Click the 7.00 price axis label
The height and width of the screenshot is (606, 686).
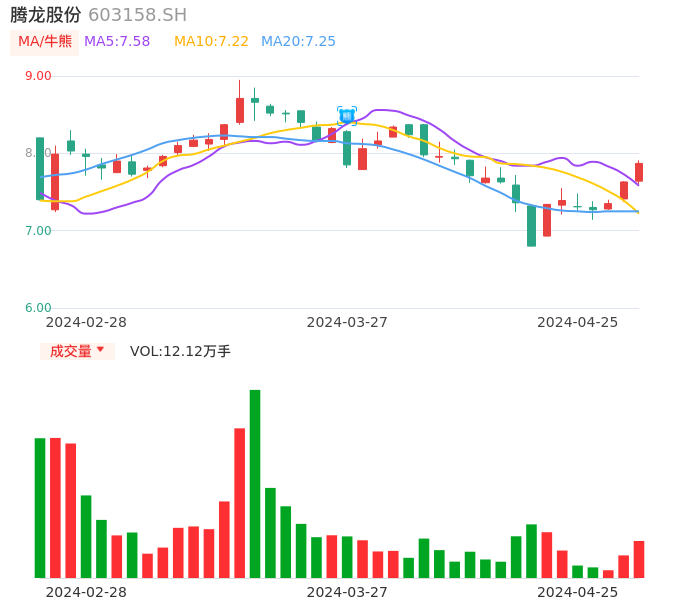pyautogui.click(x=38, y=231)
